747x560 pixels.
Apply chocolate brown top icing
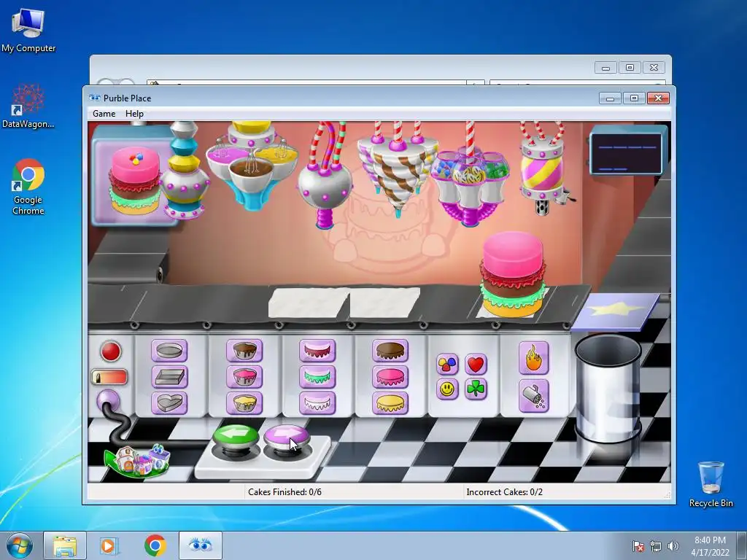click(390, 351)
